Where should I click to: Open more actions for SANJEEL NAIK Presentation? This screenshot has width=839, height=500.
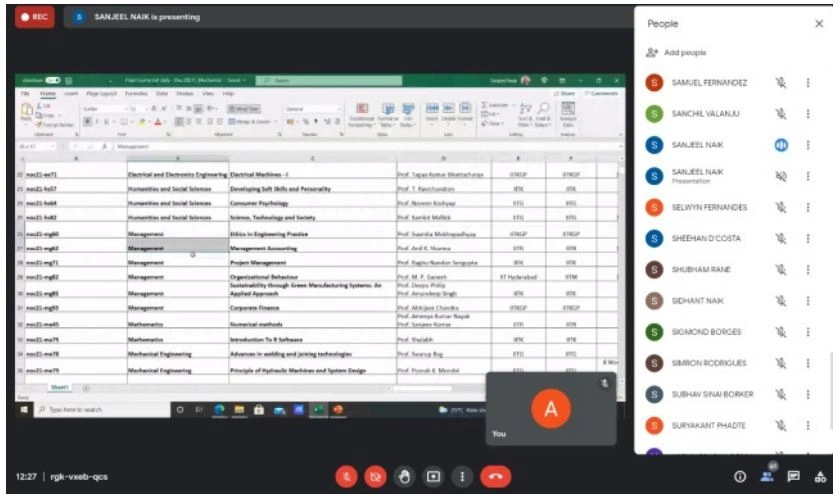[x=808, y=176]
